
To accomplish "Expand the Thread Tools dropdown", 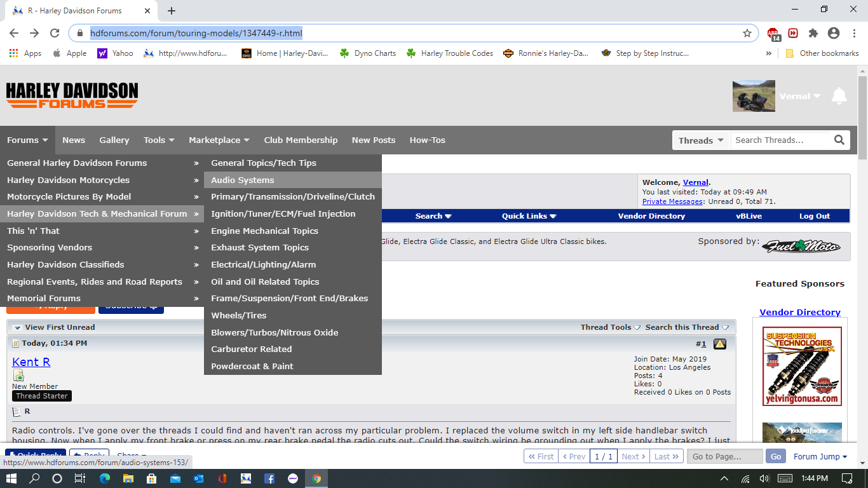I will tap(610, 327).
